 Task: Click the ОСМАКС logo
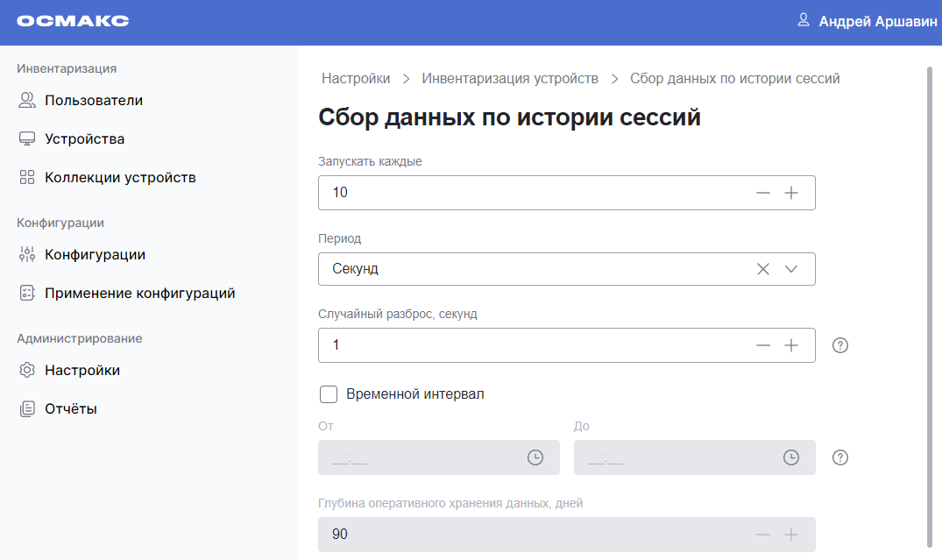tap(73, 21)
